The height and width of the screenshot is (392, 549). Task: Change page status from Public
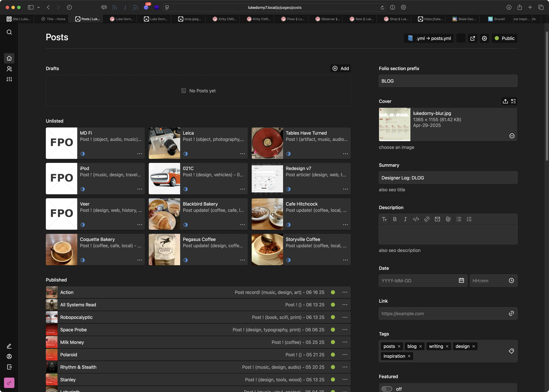point(505,38)
